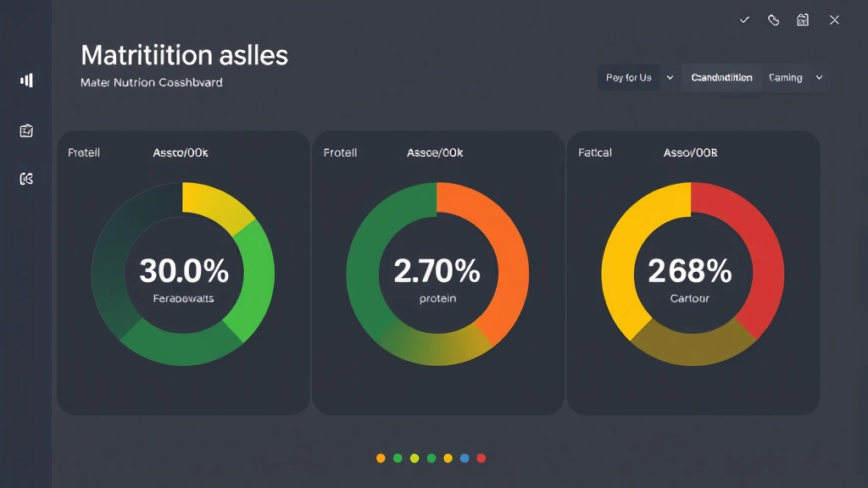
Task: Select the first orange pagination dot
Action: point(381,457)
